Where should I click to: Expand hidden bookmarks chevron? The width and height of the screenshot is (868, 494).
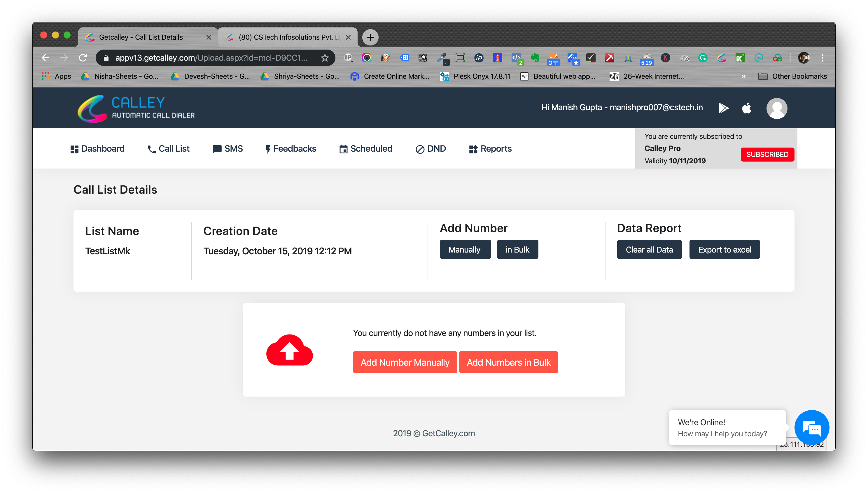[743, 76]
